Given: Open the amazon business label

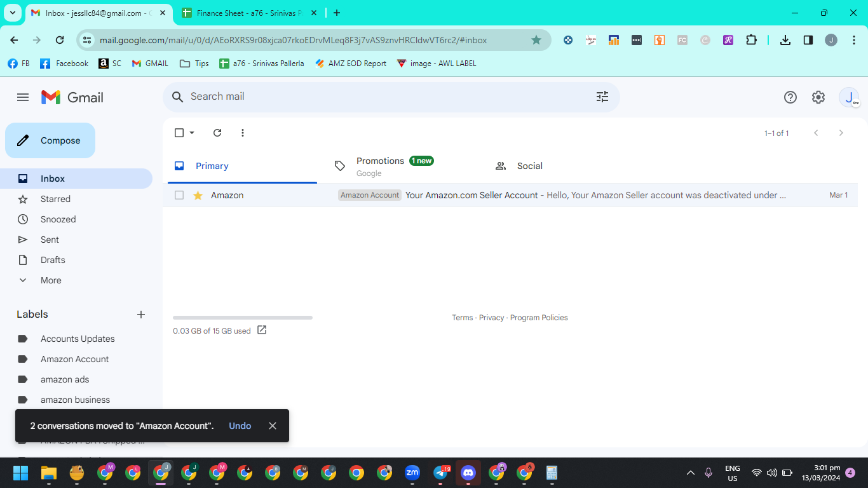Looking at the screenshot, I should click(76, 400).
